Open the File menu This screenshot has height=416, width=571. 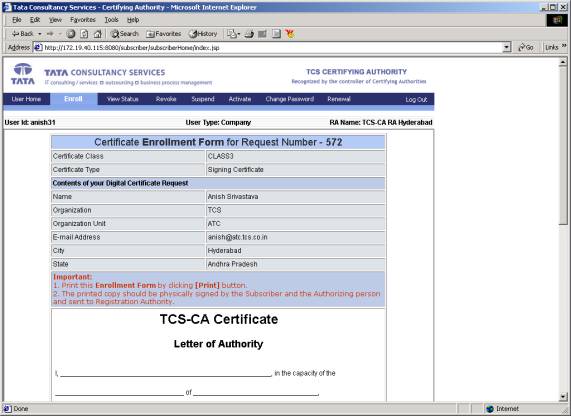pos(17,20)
